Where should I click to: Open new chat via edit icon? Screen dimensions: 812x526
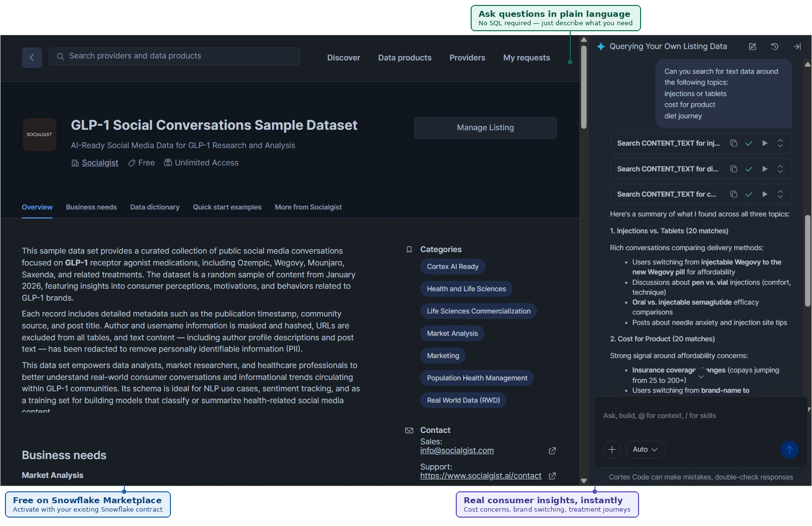(x=753, y=47)
